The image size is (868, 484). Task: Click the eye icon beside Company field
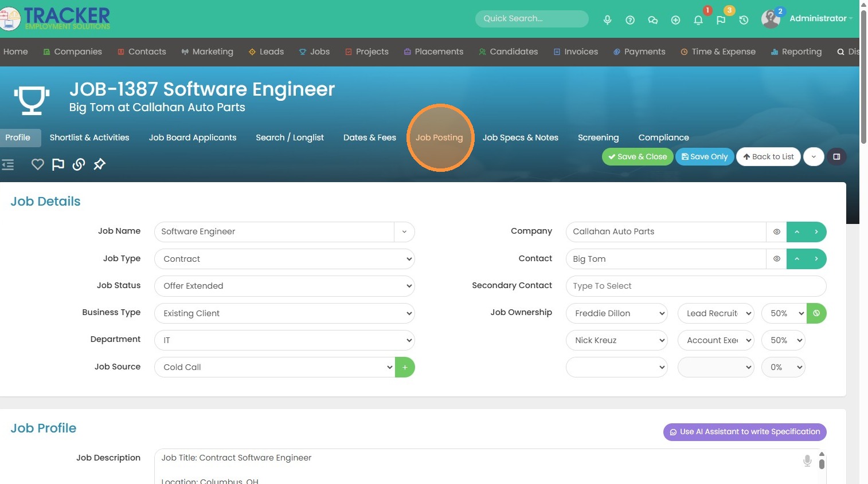[x=776, y=232]
